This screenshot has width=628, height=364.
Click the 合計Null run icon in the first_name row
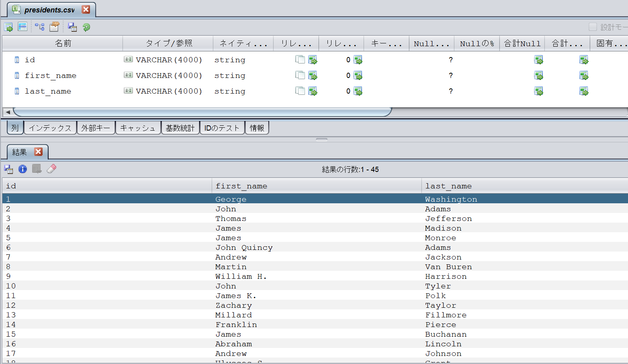pyautogui.click(x=539, y=75)
